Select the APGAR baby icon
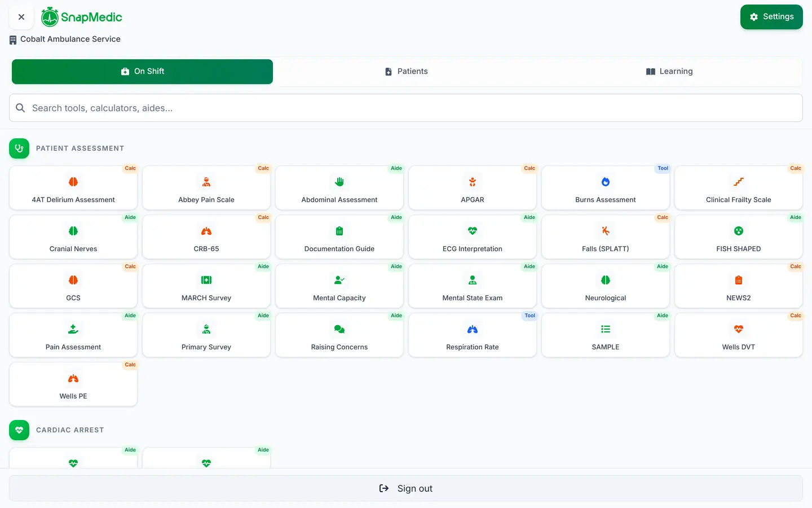Viewport: 812px width, 508px height. tap(473, 182)
